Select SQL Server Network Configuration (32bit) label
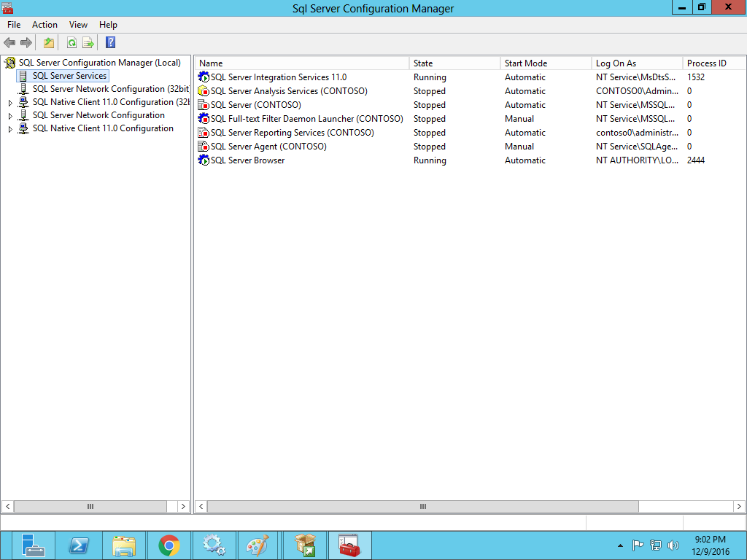This screenshot has width=747, height=560. click(111, 89)
